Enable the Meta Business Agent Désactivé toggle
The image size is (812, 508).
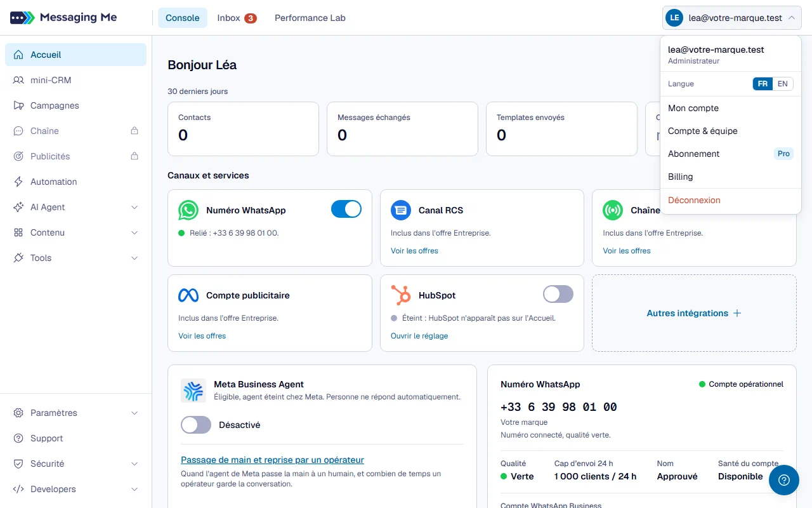point(196,425)
